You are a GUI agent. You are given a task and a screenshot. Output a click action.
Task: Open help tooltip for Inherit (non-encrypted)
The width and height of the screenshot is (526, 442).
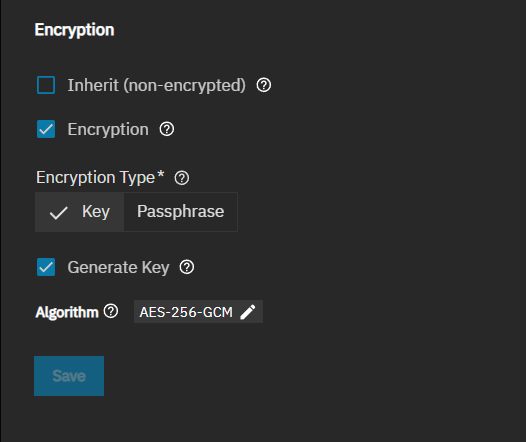pos(264,85)
